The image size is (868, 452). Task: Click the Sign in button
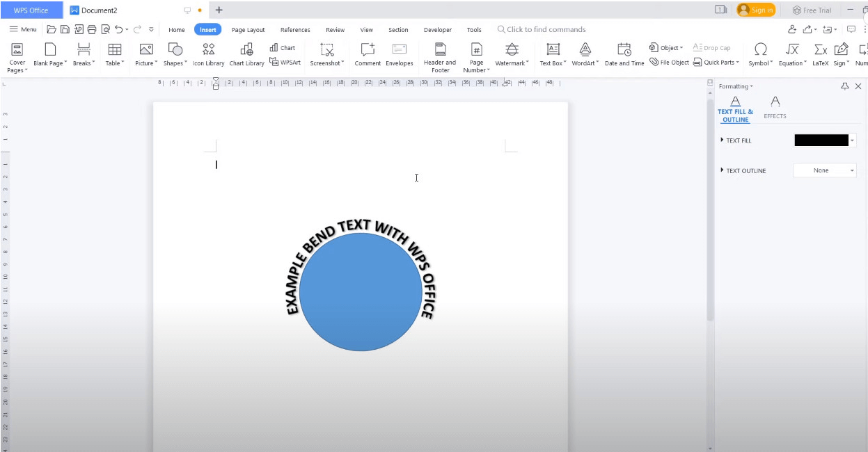[756, 10]
